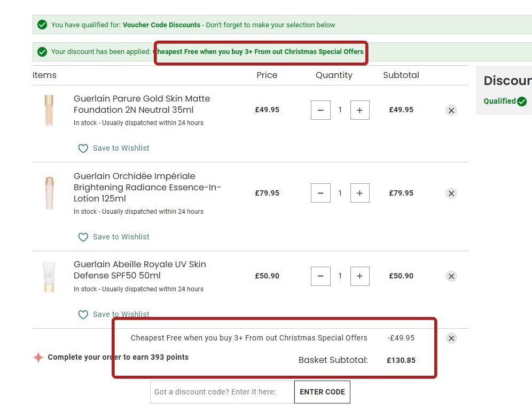This screenshot has height=411, width=532.
Task: Remove Abeille Royale UV Skin Defense item
Action: tap(451, 276)
